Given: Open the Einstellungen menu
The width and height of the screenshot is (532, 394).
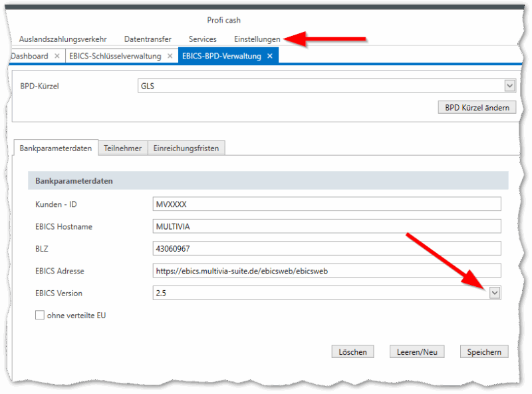Looking at the screenshot, I should click(257, 39).
